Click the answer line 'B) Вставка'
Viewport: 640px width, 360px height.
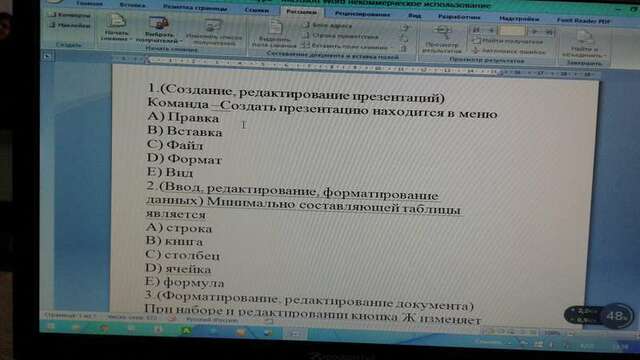[184, 131]
